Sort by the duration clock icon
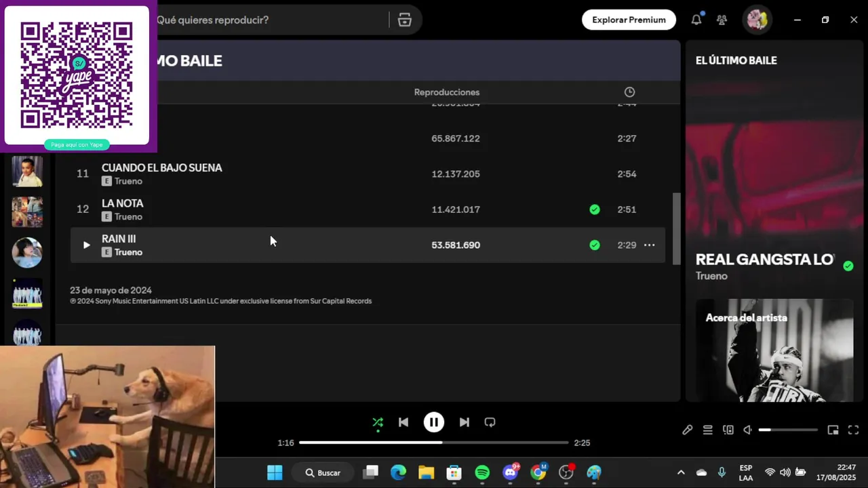This screenshot has width=868, height=488. coord(629,92)
